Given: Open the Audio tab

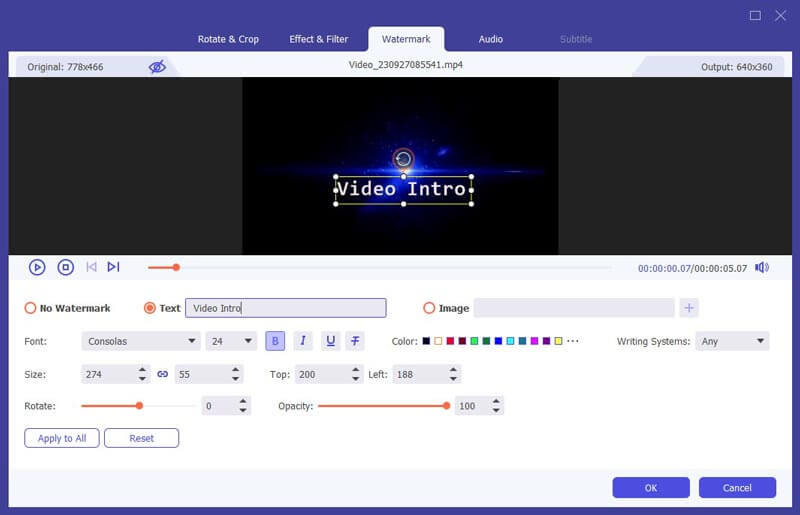Looking at the screenshot, I should (490, 39).
